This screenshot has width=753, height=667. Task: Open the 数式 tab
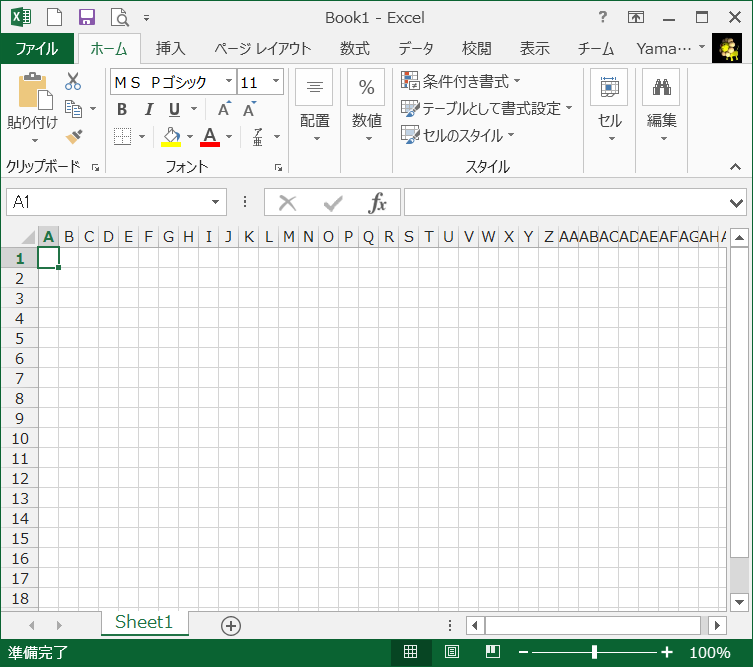pyautogui.click(x=355, y=49)
